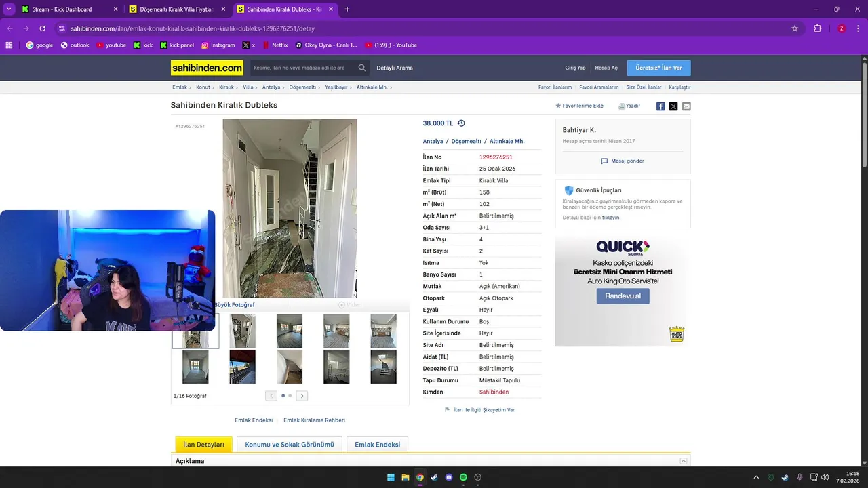Click the search magnifier icon
Viewport: 868px width, 488px height.
362,68
